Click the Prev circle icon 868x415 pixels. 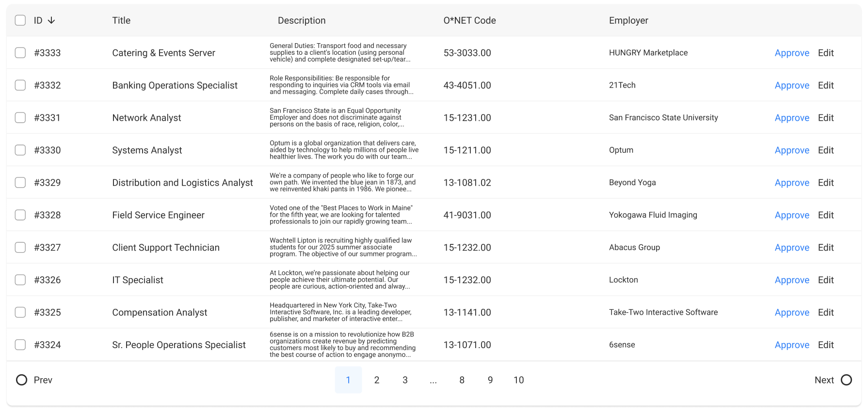point(21,380)
